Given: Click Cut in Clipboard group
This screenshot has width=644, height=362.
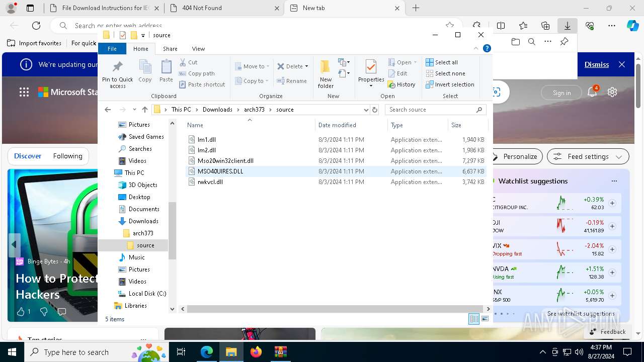Looking at the screenshot, I should [189, 62].
